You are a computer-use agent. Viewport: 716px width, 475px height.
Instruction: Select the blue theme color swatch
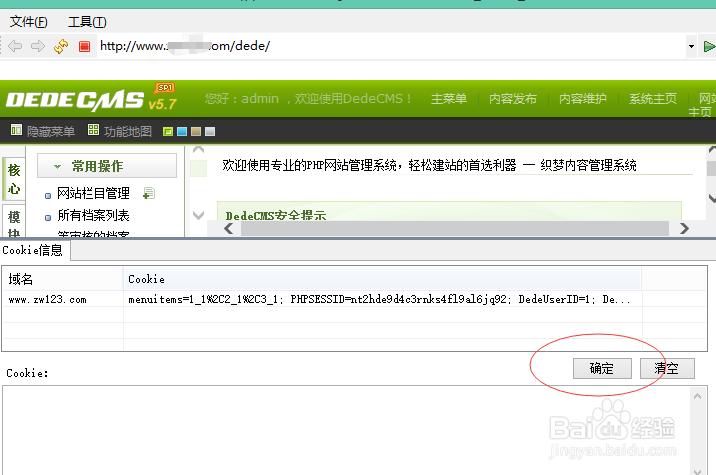tap(182, 132)
